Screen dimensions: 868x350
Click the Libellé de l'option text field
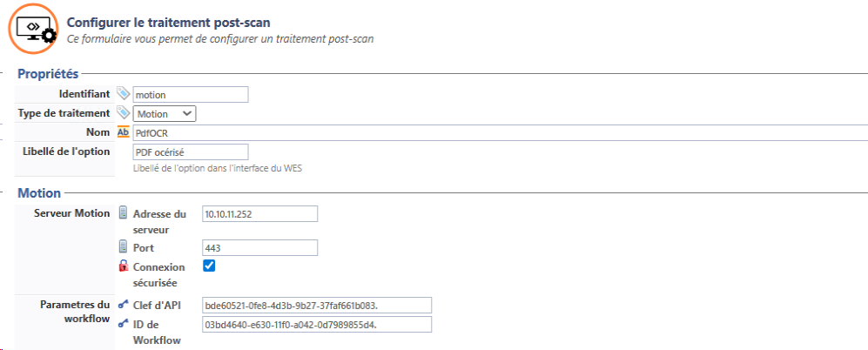click(x=191, y=151)
